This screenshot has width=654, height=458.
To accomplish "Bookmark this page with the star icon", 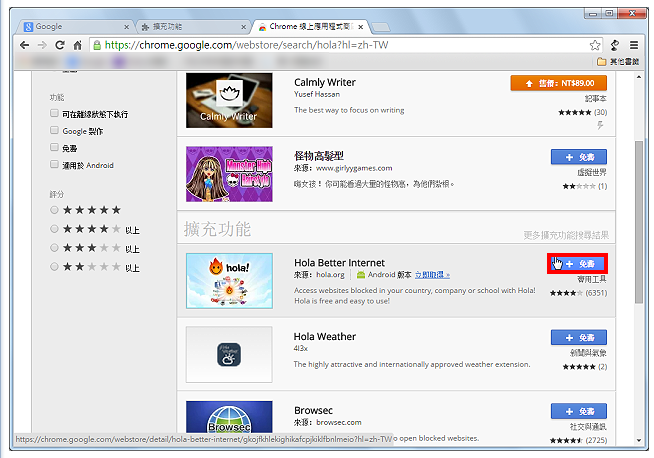I will point(595,45).
